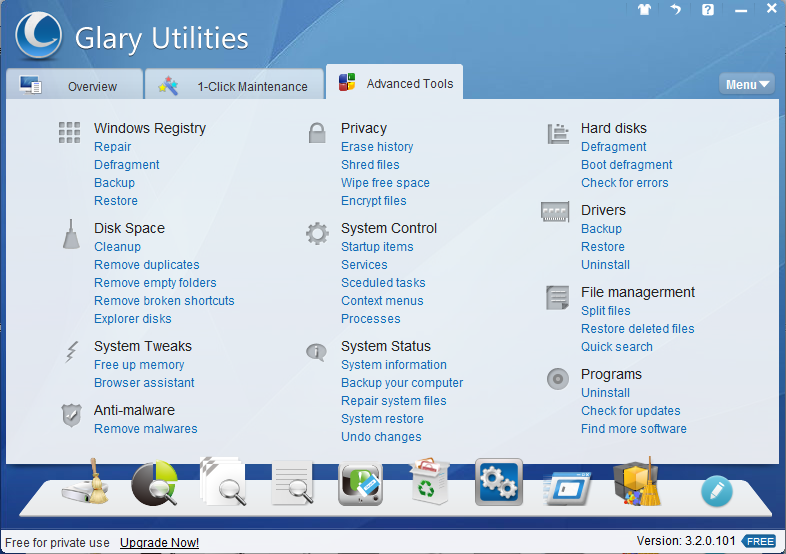Open the Menu dropdown

point(747,84)
